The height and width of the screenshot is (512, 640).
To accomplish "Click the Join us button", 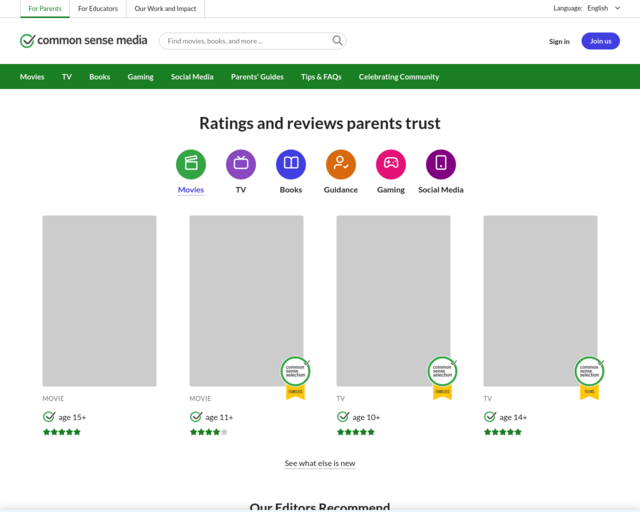I will pos(600,41).
